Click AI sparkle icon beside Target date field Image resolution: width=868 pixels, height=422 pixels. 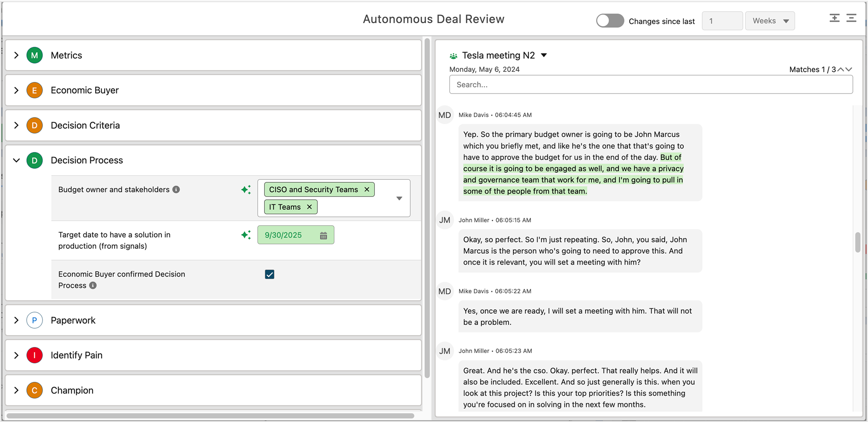[246, 235]
